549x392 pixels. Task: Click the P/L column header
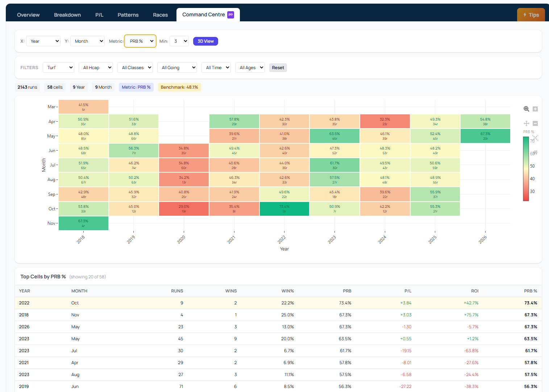pyautogui.click(x=408, y=291)
